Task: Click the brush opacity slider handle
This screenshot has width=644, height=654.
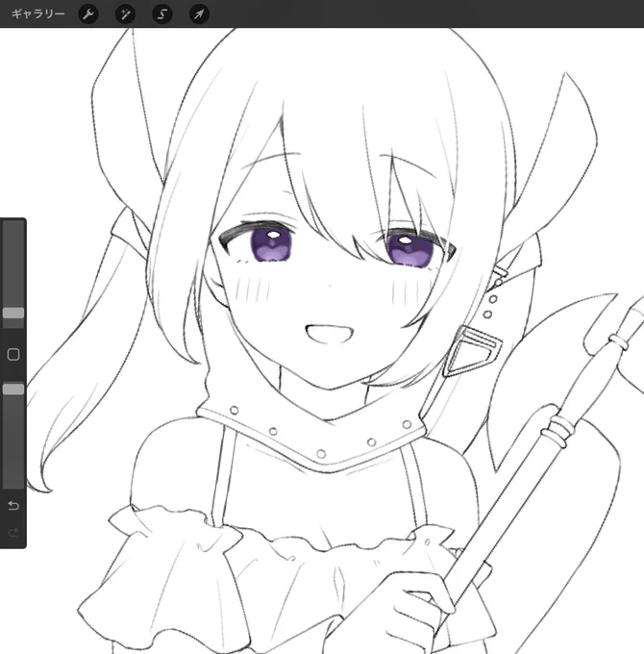Action: [x=13, y=390]
